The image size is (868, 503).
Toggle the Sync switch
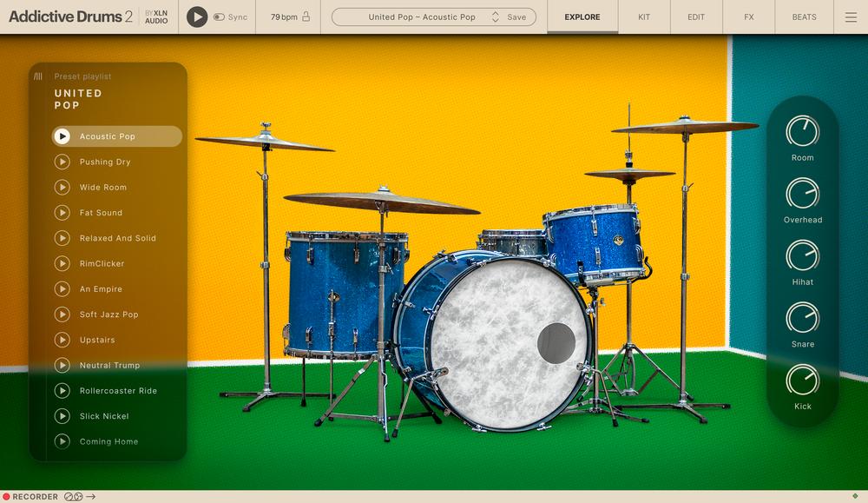219,17
